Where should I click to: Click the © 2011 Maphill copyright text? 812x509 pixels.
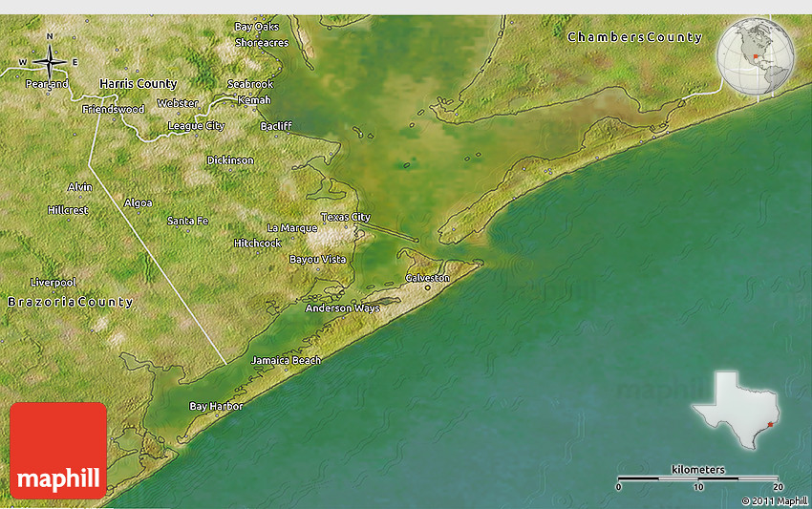pos(775,500)
